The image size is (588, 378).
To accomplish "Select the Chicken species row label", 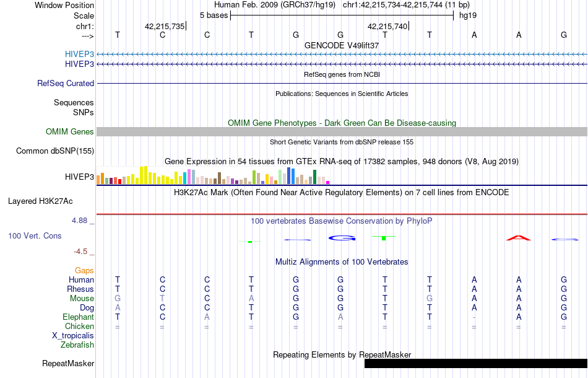I will [x=79, y=326].
